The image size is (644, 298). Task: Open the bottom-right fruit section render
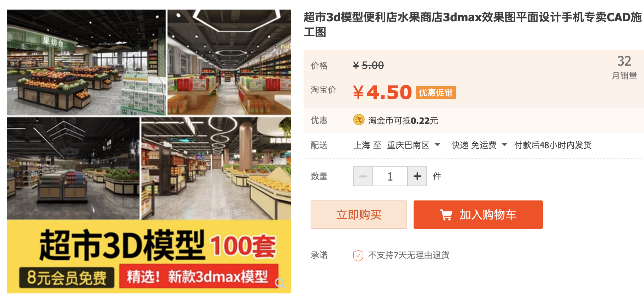point(216,169)
